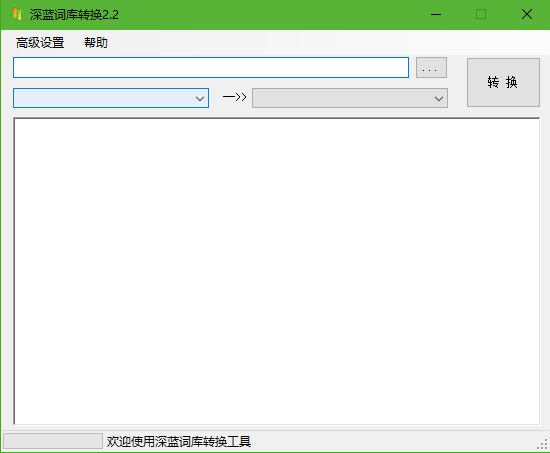Open the target format combo box
Viewport: 550px width, 453px height.
[350, 98]
